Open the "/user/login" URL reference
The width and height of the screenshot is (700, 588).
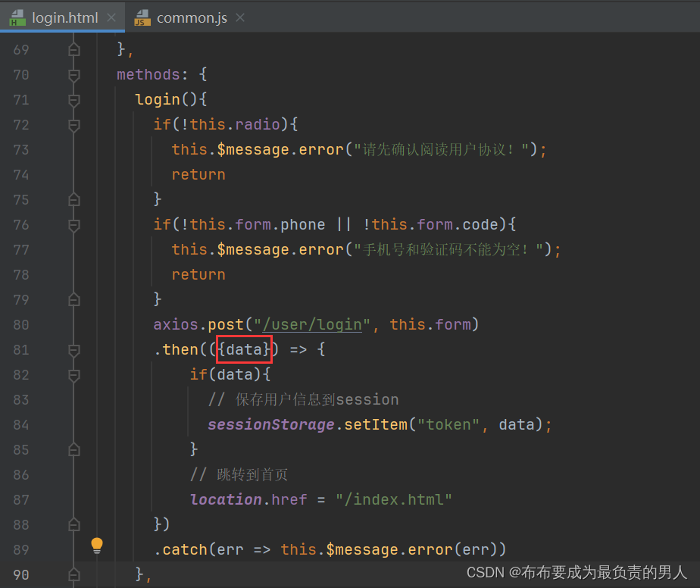312,325
